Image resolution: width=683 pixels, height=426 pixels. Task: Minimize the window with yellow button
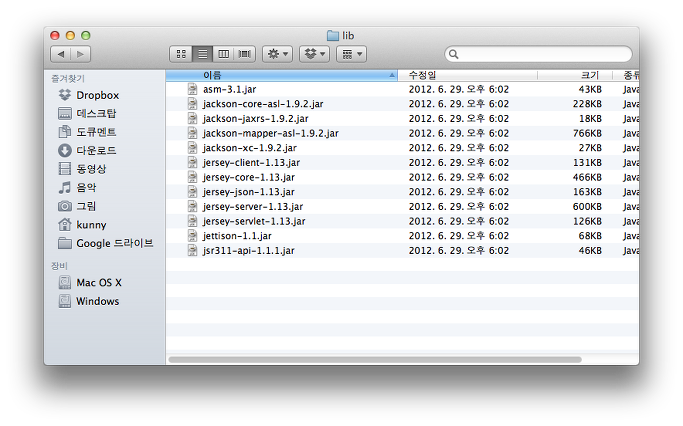70,35
